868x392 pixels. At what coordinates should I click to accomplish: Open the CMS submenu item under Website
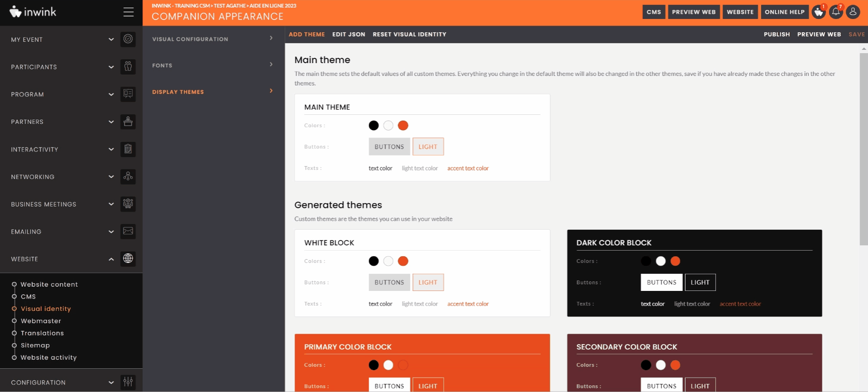pos(29,297)
